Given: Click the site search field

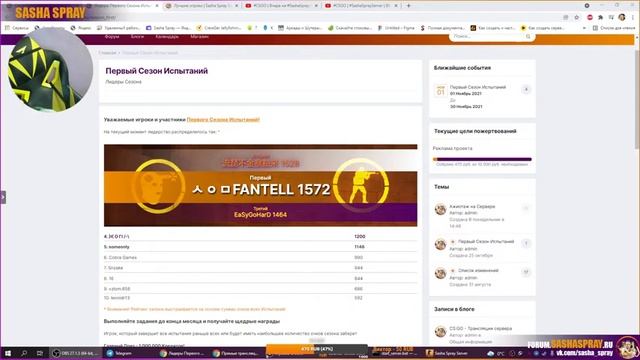Looking at the screenshot, I should (x=492, y=37).
